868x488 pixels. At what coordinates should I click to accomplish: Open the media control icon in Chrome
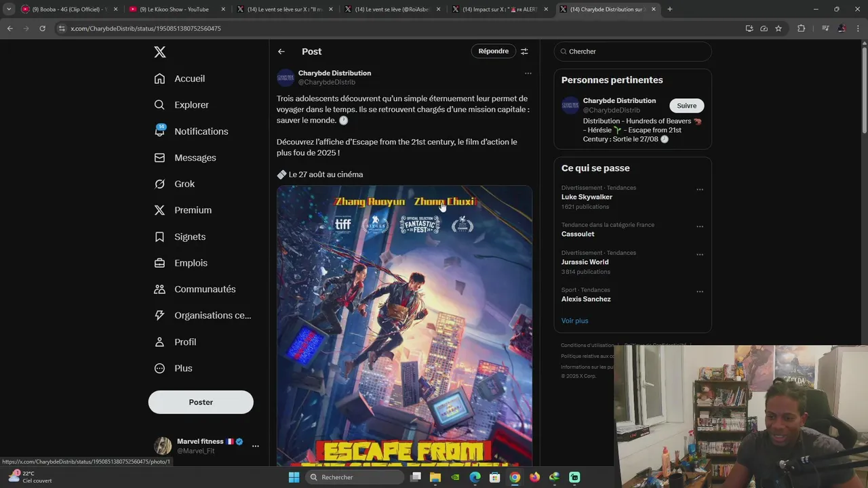pyautogui.click(x=825, y=28)
